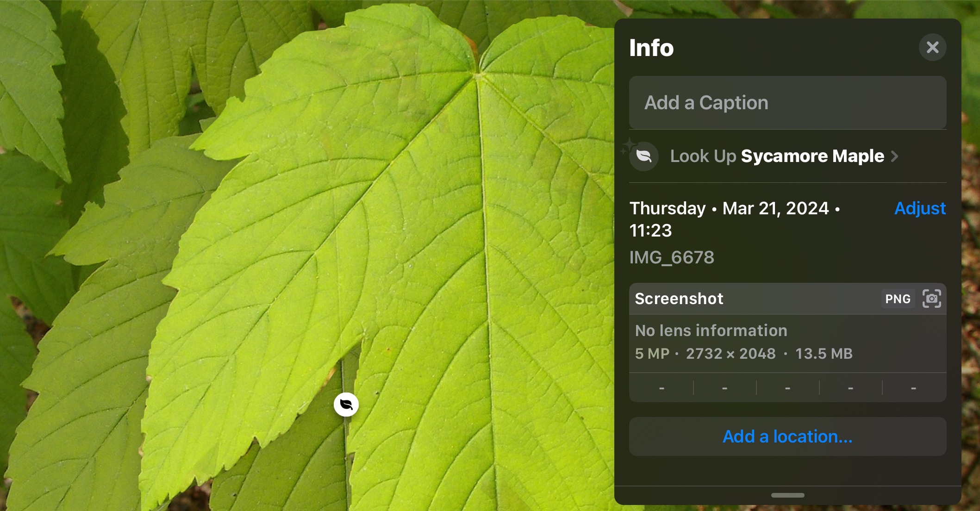Tap the leaf Visual Look Up badge on photo

click(346, 405)
